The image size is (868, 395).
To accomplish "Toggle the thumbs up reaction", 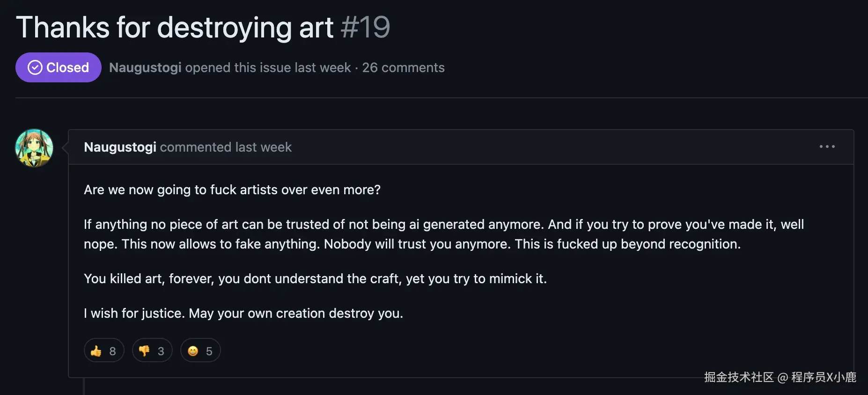I will (104, 351).
